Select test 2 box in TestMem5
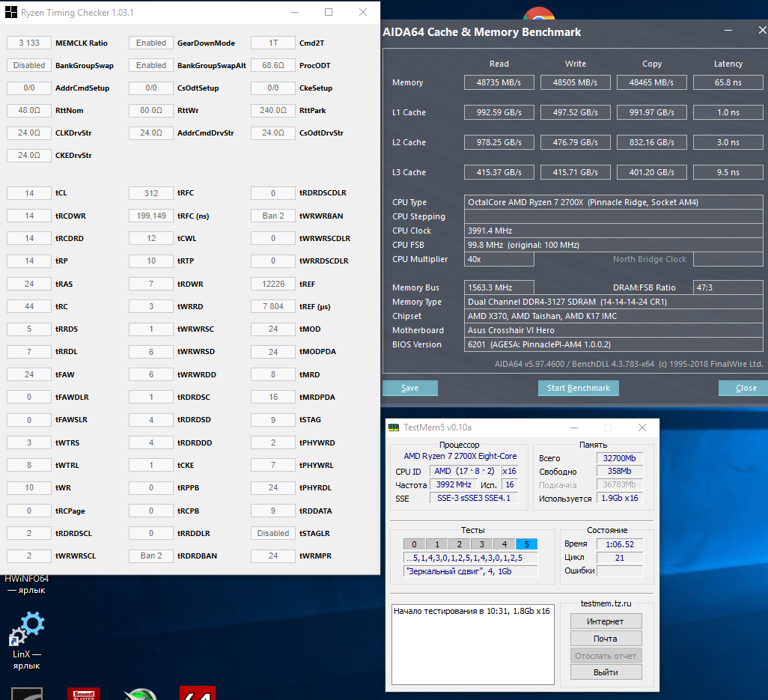This screenshot has width=768, height=700. [460, 544]
